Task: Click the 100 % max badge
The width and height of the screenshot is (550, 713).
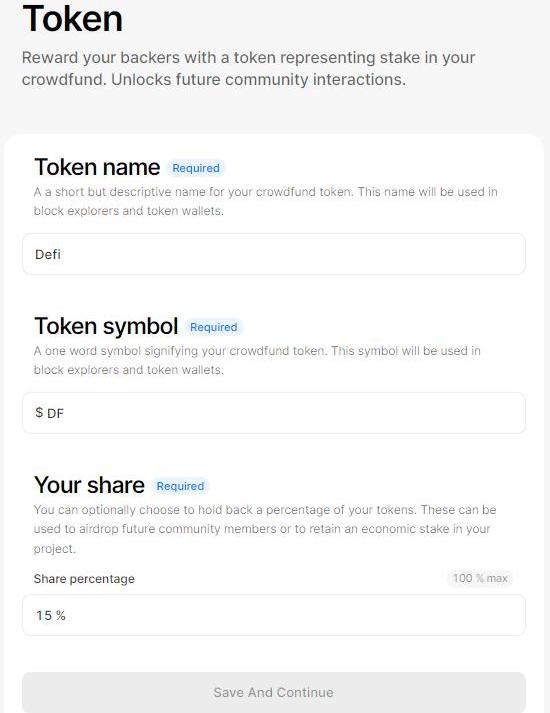Action: point(480,578)
